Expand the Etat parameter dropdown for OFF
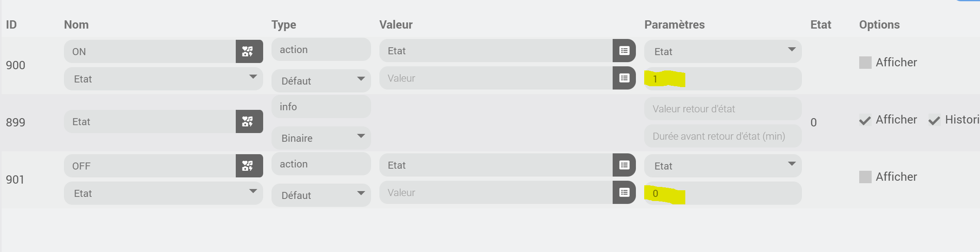The image size is (980, 252). pos(722,166)
